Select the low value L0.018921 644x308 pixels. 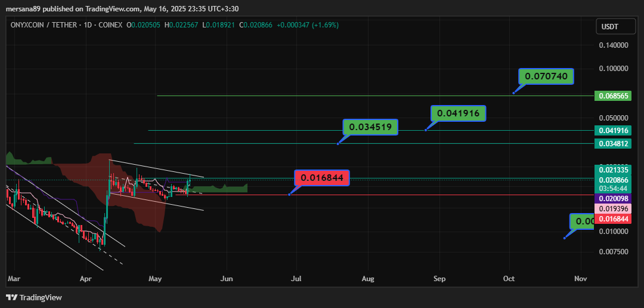pos(218,25)
